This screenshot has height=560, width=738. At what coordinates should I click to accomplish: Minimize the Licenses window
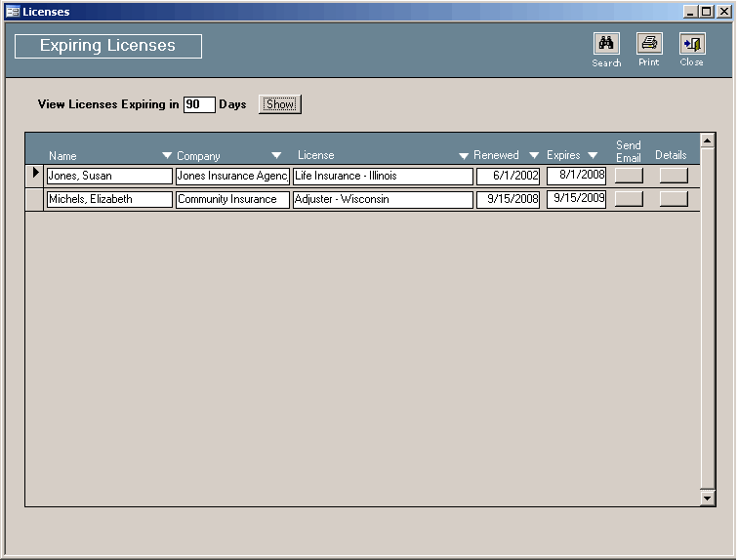690,12
